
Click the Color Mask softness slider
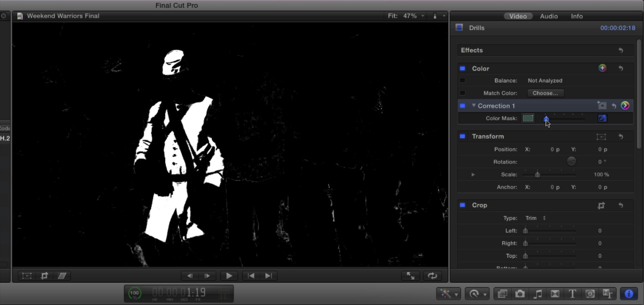(564, 119)
